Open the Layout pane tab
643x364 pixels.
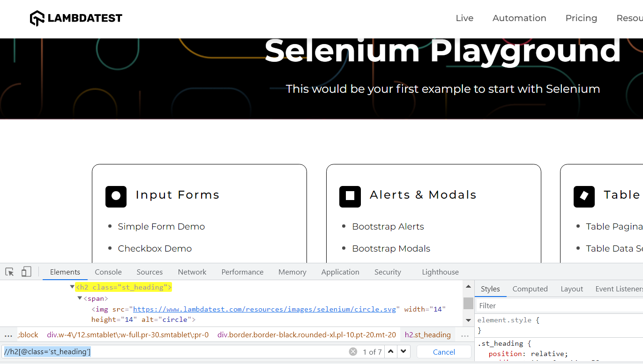click(572, 289)
